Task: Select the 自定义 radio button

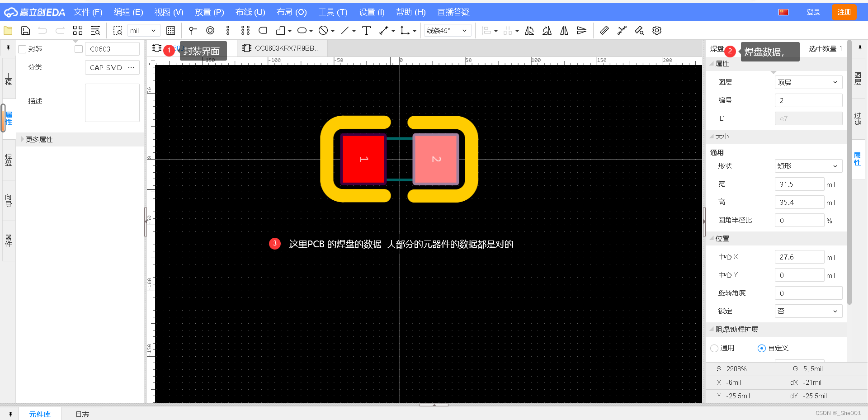Action: 762,348
